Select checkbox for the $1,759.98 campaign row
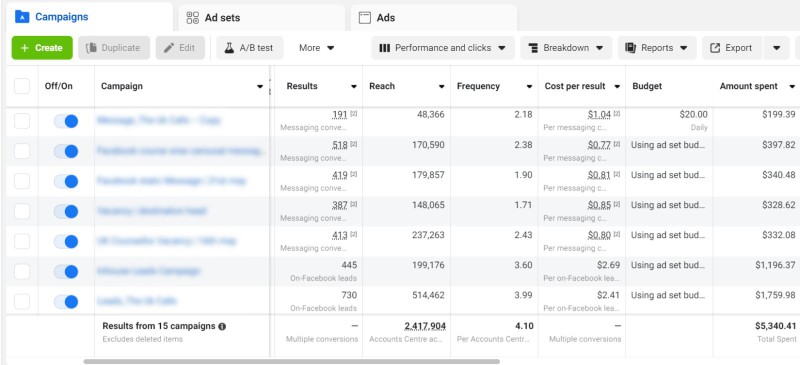Screen dimensions: 800x365 (22, 302)
